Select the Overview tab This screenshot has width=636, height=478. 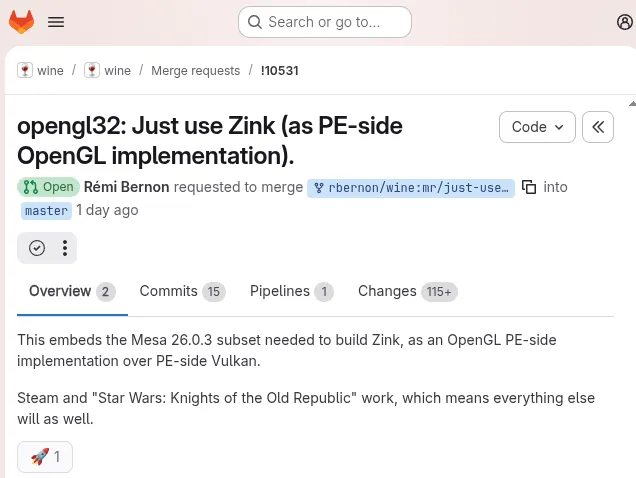[60, 291]
